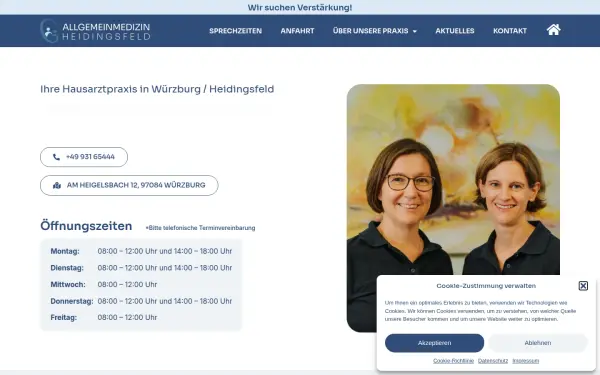
Task: Navigate to the Kontakt page
Action: [x=510, y=31]
